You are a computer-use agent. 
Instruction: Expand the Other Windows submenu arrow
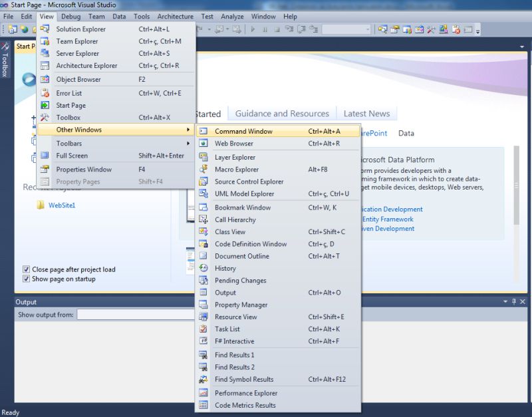point(188,130)
